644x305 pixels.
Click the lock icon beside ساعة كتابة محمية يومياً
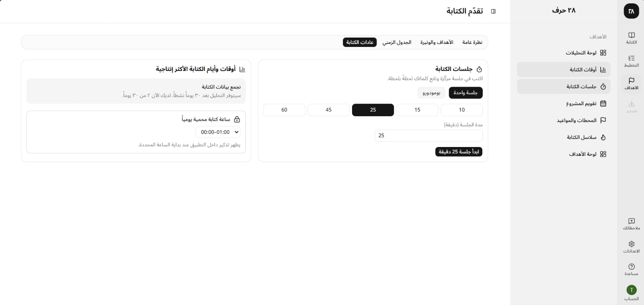[237, 120]
